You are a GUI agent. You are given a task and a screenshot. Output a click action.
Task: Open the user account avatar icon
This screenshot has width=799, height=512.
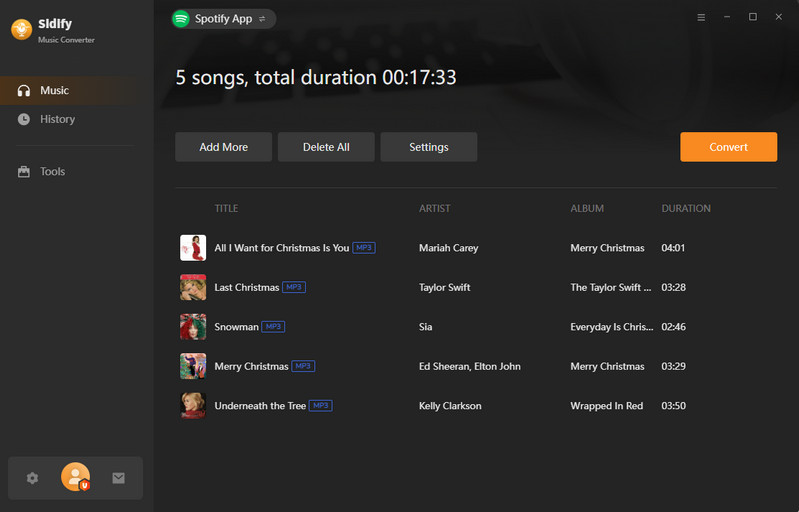coord(75,477)
